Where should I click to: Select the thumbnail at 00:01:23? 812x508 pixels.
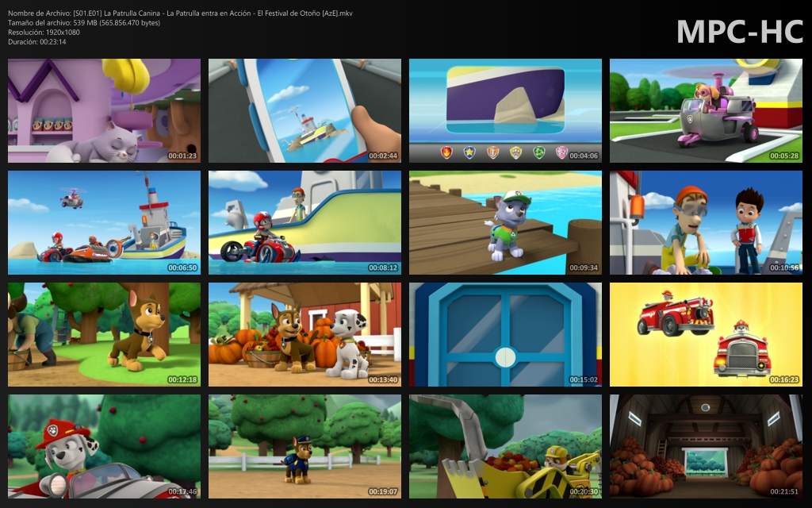point(104,110)
